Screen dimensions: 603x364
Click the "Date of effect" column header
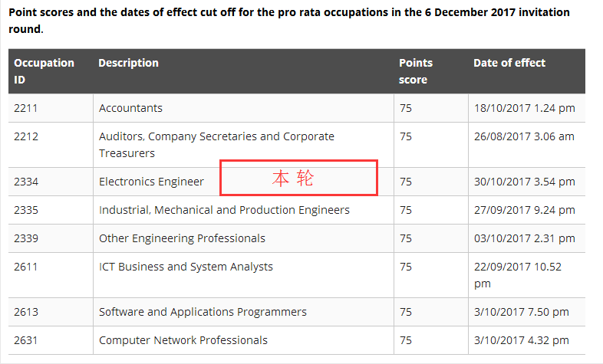point(509,63)
